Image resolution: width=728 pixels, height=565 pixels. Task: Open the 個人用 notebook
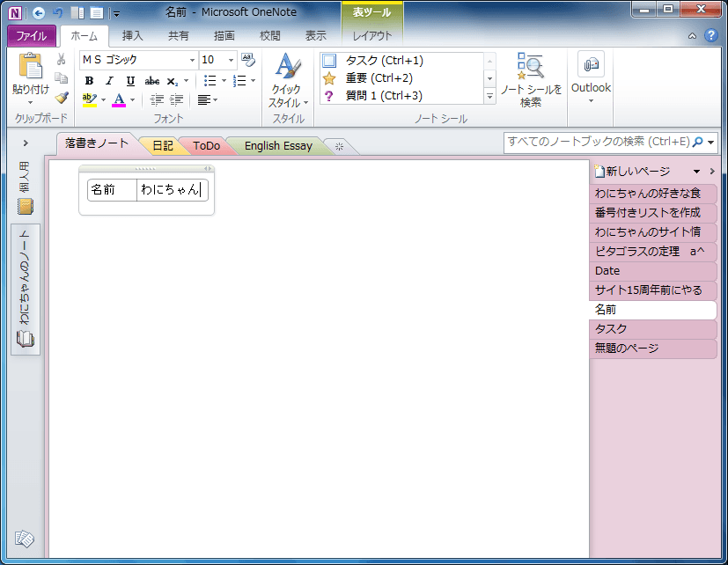[x=25, y=188]
